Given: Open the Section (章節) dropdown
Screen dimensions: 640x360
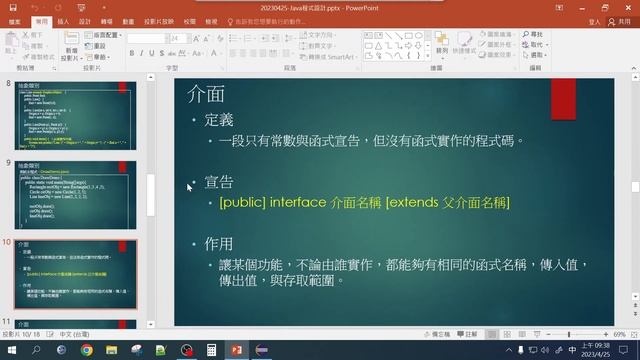Looking at the screenshot, I should pyautogui.click(x=98, y=57).
